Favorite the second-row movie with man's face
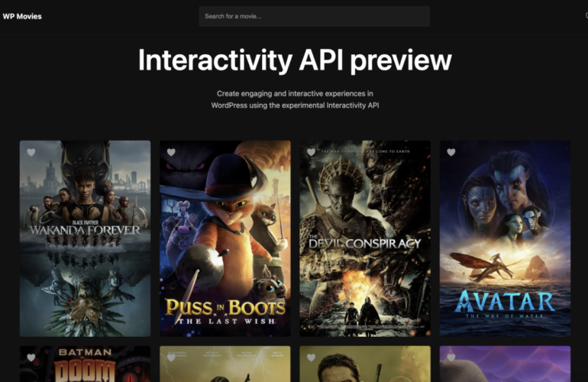Viewport: 588px width, 382px height. (311, 358)
